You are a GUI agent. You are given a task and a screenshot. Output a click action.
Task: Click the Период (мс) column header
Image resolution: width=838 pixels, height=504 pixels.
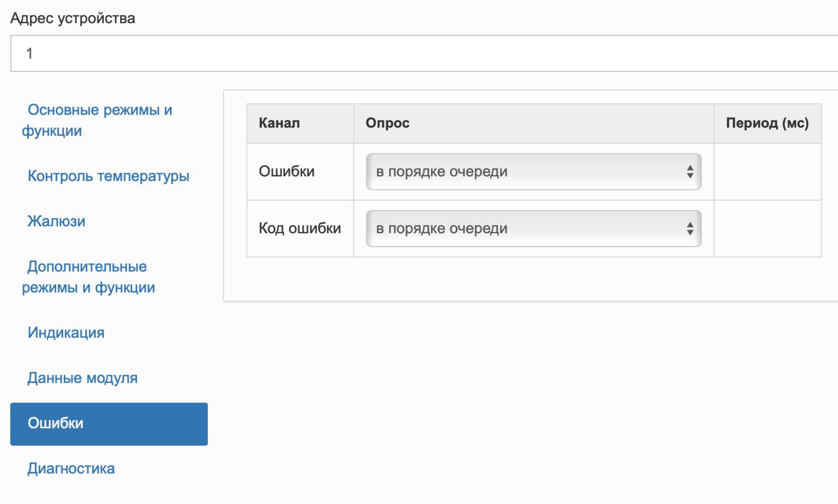pyautogui.click(x=767, y=123)
